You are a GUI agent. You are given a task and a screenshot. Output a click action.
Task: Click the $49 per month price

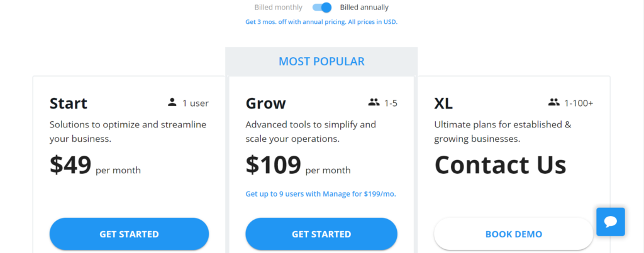tap(96, 165)
